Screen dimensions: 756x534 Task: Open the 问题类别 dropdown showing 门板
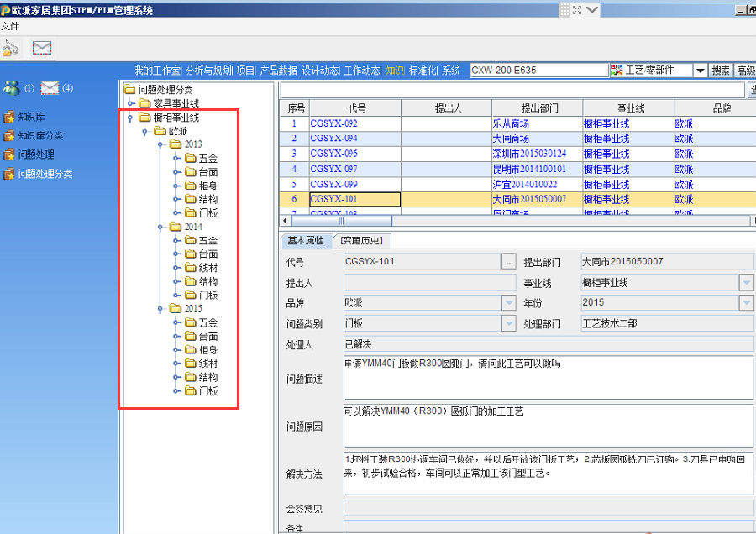(x=508, y=323)
